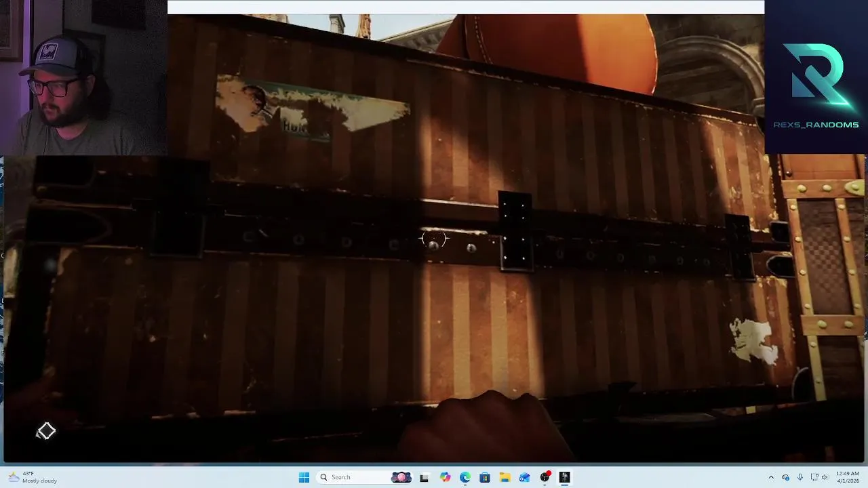This screenshot has width=868, height=488.
Task: Click the taskbar Search box
Action: [x=365, y=477]
